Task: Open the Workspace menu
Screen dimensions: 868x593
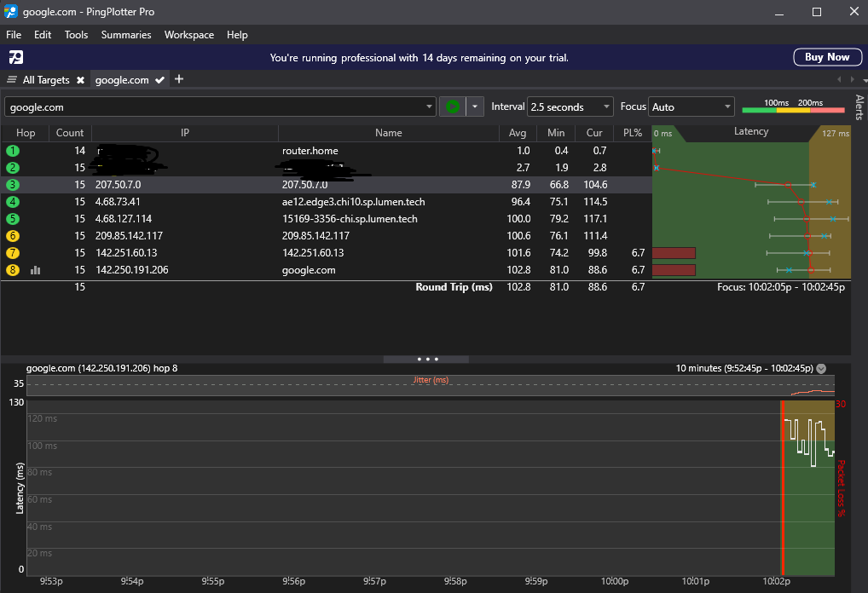Action: [189, 35]
